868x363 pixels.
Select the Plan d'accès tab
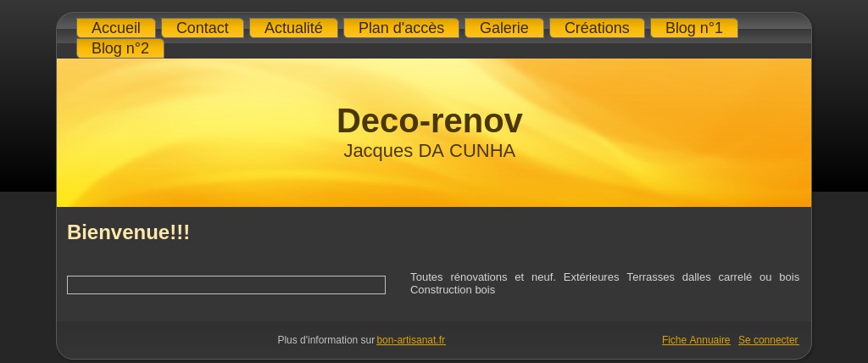click(401, 28)
